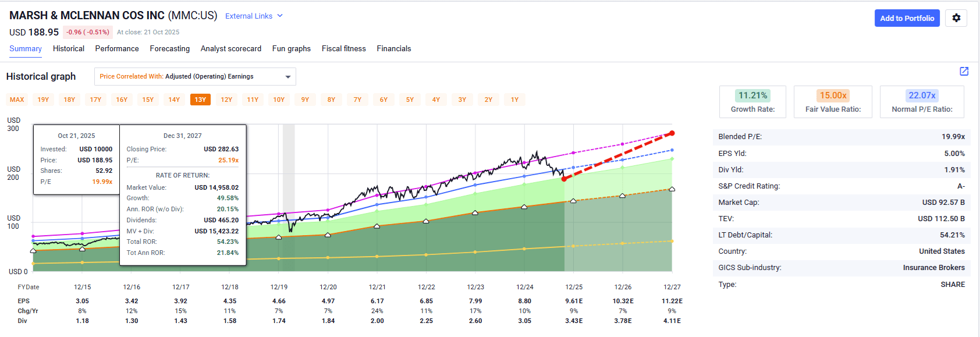Viewport: 980px width, 337px height.
Task: Select the Analyst scorecard tab
Action: [230, 49]
